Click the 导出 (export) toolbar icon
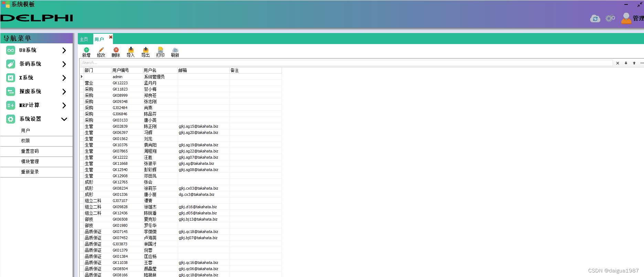 click(146, 50)
